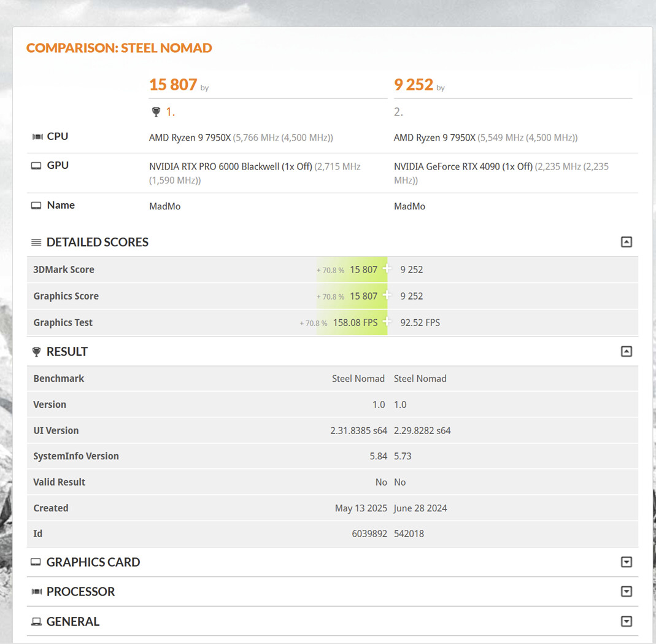The image size is (656, 644).
Task: Collapse the Result section
Action: coord(626,352)
